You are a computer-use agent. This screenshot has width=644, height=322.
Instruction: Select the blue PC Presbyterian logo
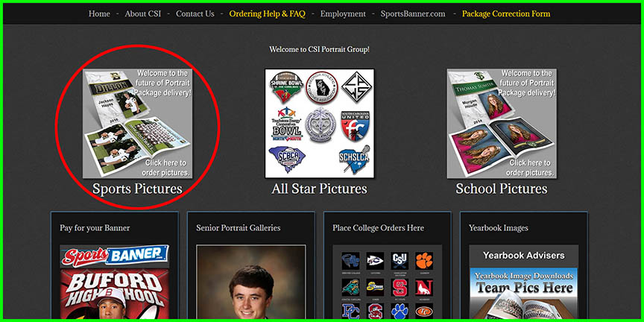tap(351, 312)
